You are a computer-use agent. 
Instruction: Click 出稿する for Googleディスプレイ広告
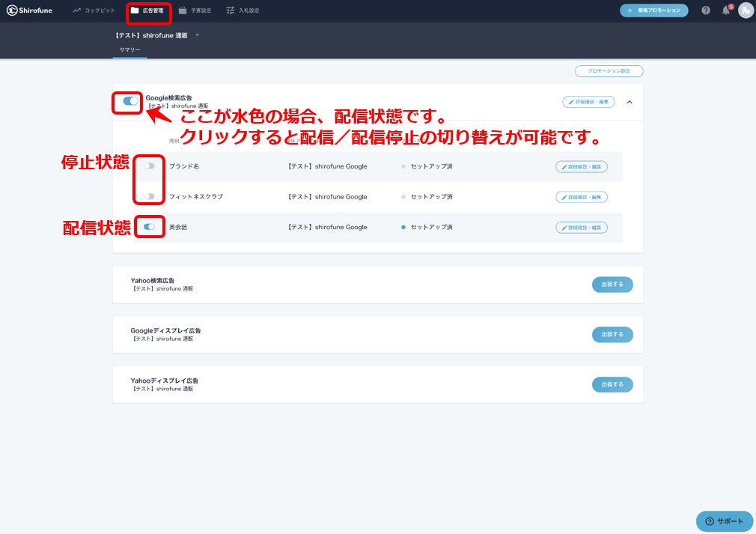click(612, 334)
